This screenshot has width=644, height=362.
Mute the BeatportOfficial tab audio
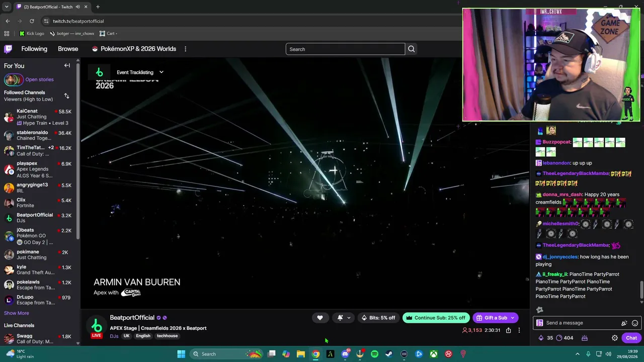[x=77, y=7]
